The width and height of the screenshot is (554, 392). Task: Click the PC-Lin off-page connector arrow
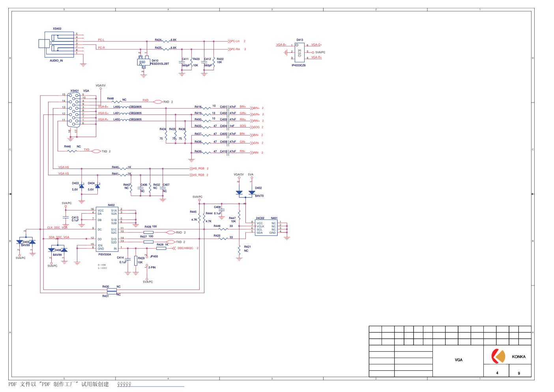[x=229, y=41]
